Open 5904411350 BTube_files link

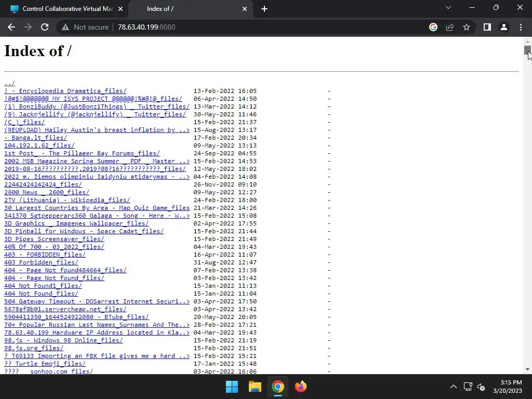coord(76,317)
